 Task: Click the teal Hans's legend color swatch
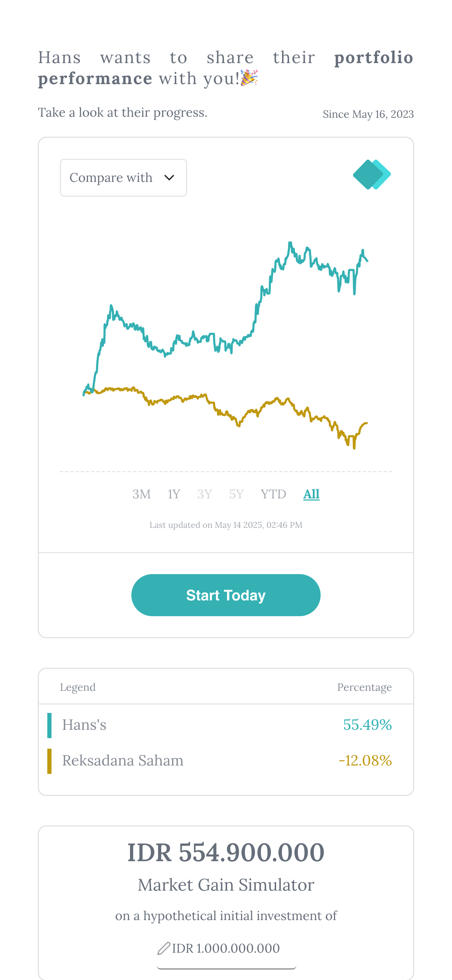pyautogui.click(x=49, y=725)
